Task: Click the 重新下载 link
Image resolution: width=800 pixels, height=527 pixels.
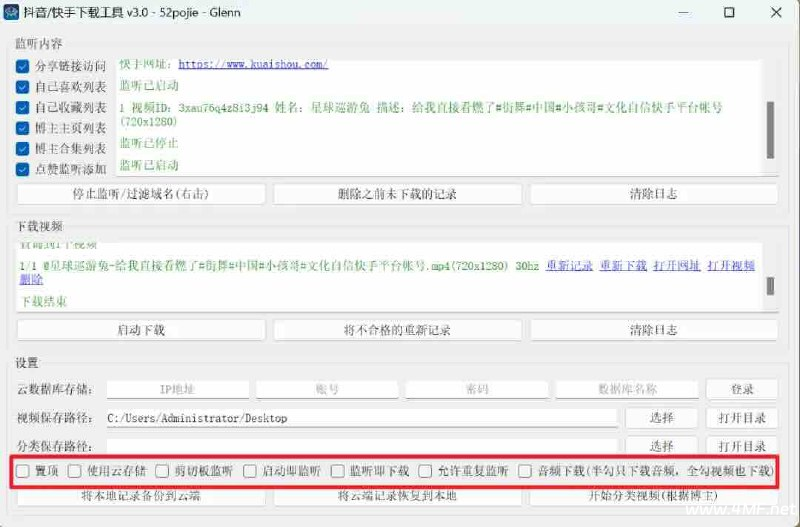Action: 622,266
